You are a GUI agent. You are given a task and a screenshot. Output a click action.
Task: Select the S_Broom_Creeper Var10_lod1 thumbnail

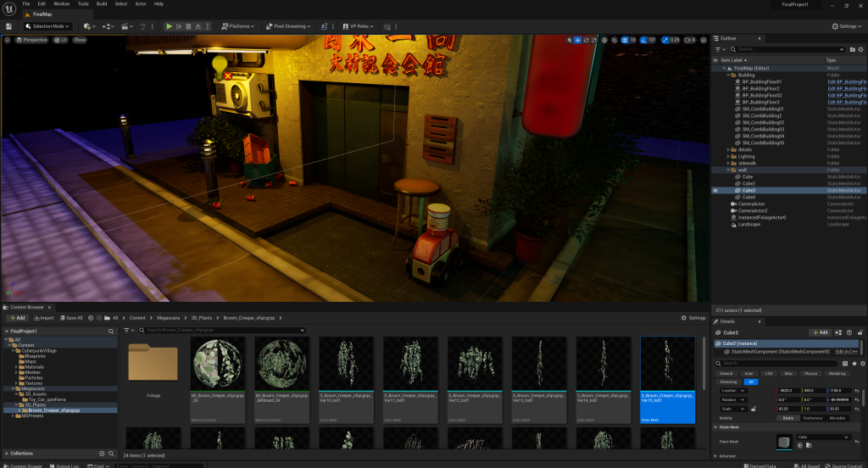(x=346, y=380)
